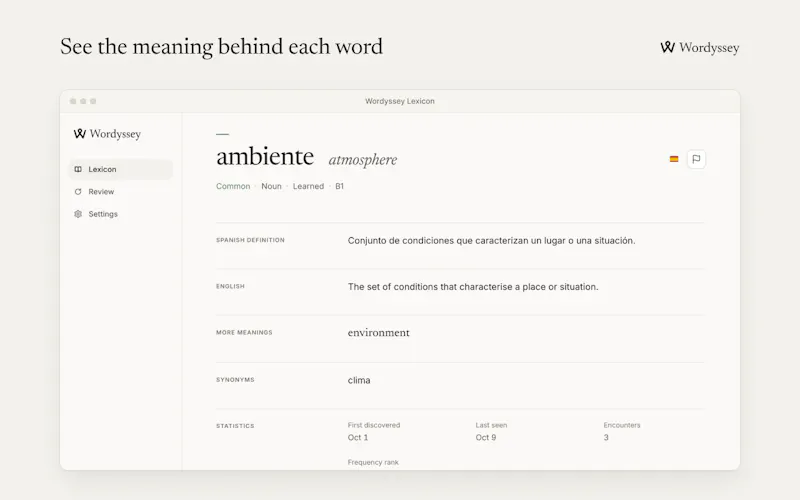Click the Settings gear icon
This screenshot has width=800, height=500.
click(x=78, y=214)
